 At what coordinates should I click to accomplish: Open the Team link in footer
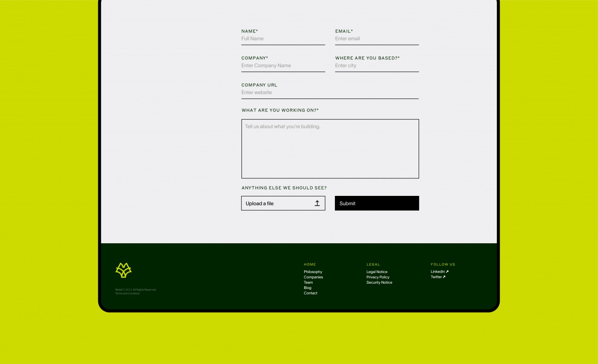tap(308, 282)
